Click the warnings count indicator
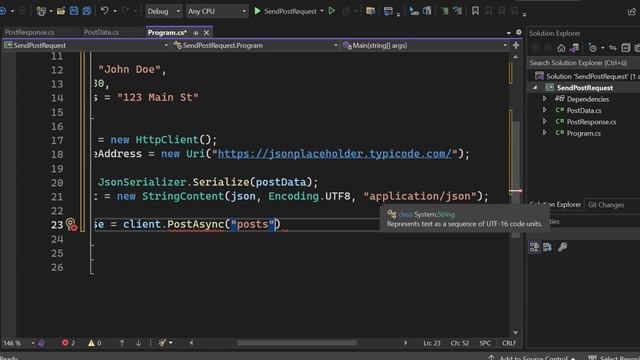 95,343
